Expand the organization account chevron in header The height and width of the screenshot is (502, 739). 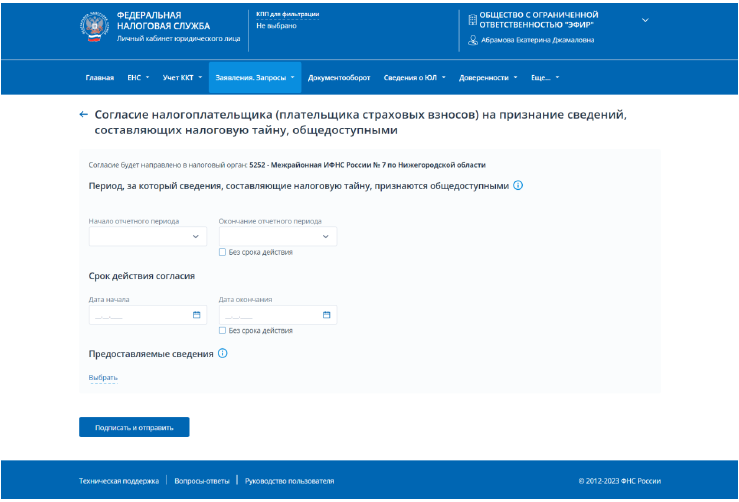click(645, 20)
